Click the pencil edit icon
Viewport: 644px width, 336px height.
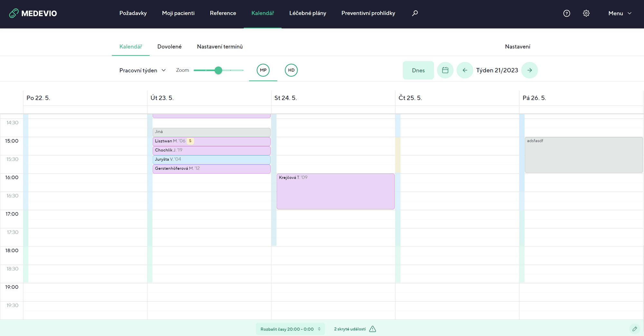click(634, 329)
